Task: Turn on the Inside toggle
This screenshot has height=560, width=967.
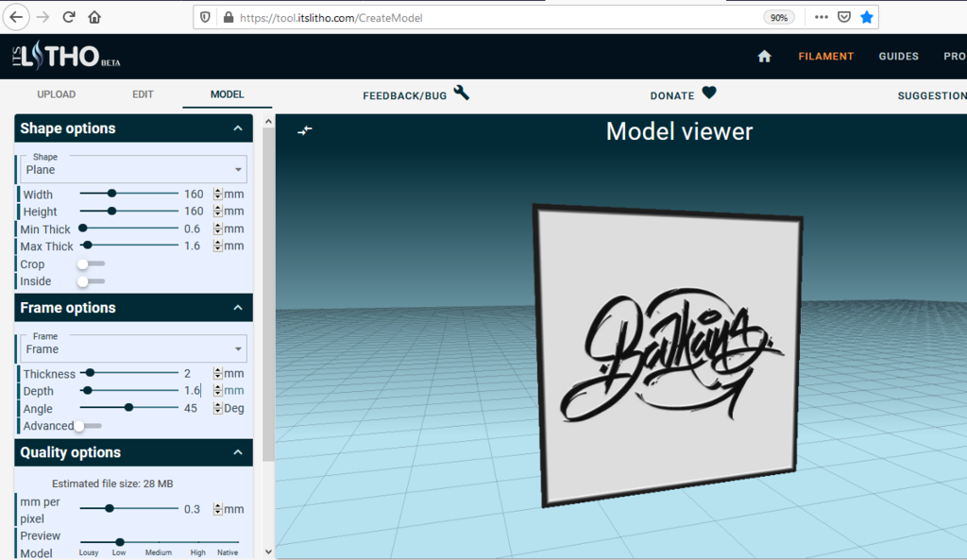Action: coord(91,281)
